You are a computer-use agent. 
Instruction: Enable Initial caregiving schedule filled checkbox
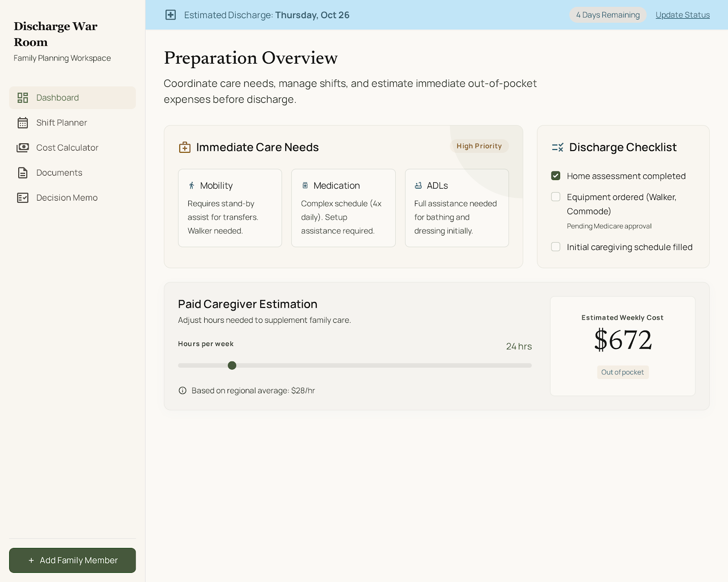click(556, 247)
